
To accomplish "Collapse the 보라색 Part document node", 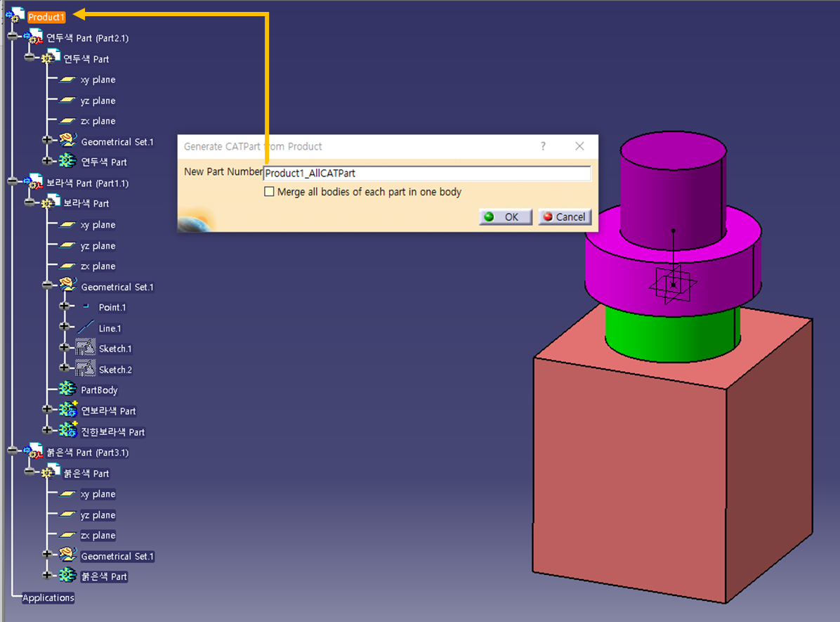I will pos(30,202).
